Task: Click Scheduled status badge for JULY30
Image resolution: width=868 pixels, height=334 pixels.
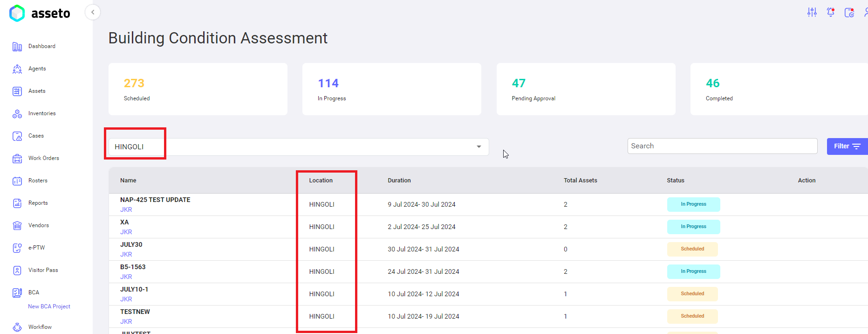Action: (692, 249)
